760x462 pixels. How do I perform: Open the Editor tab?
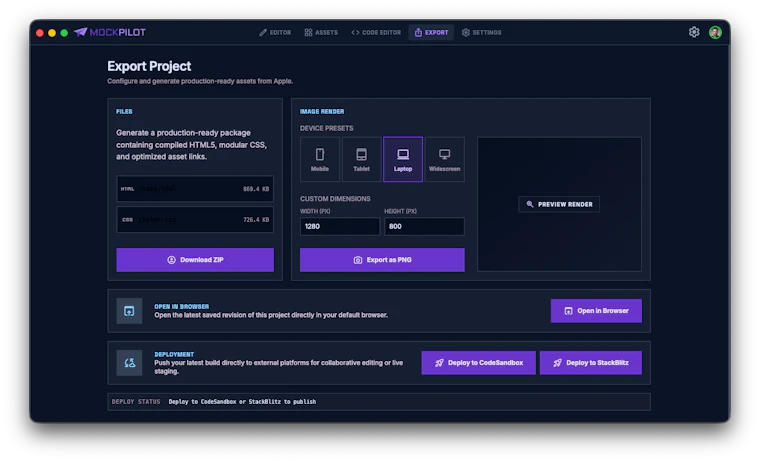[275, 32]
